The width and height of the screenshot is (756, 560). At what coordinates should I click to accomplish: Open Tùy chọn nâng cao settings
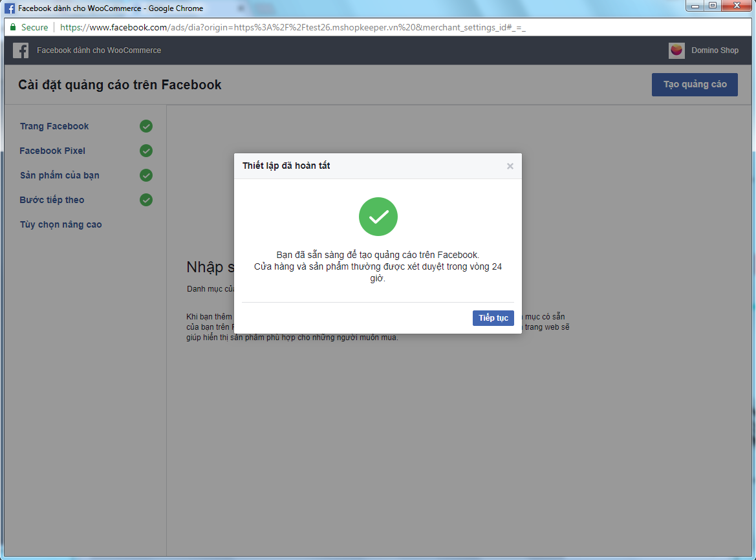tap(61, 224)
